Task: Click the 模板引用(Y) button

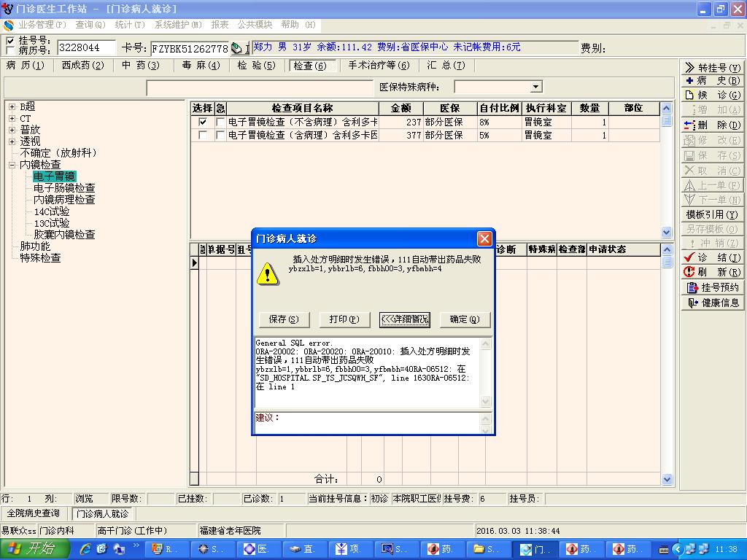Action: pyautogui.click(x=712, y=215)
